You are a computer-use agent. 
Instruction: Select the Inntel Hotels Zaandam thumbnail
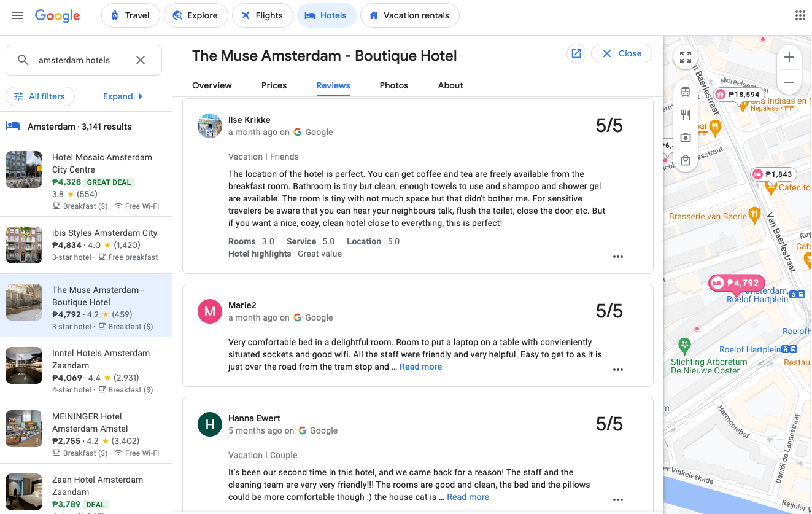click(24, 365)
